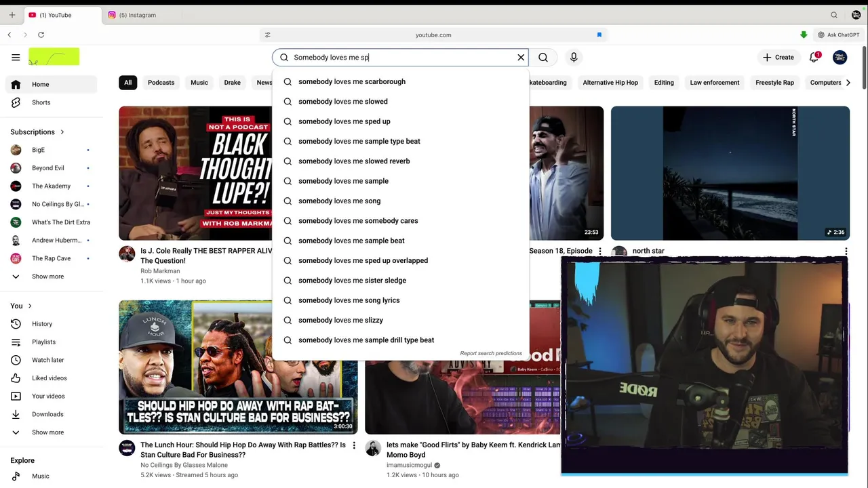Open Rob Markman channel link
The height and width of the screenshot is (488, 868).
[x=160, y=271]
